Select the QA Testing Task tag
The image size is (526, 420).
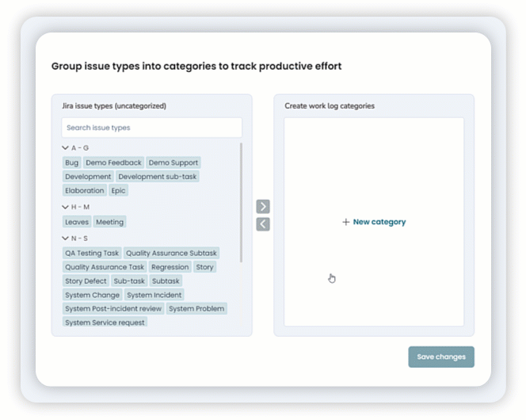(92, 253)
